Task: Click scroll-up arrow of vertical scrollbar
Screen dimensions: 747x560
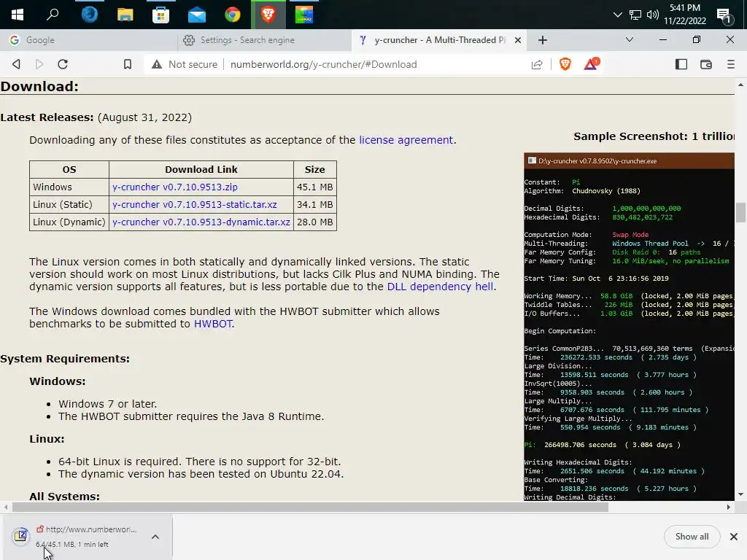Action: (740, 85)
